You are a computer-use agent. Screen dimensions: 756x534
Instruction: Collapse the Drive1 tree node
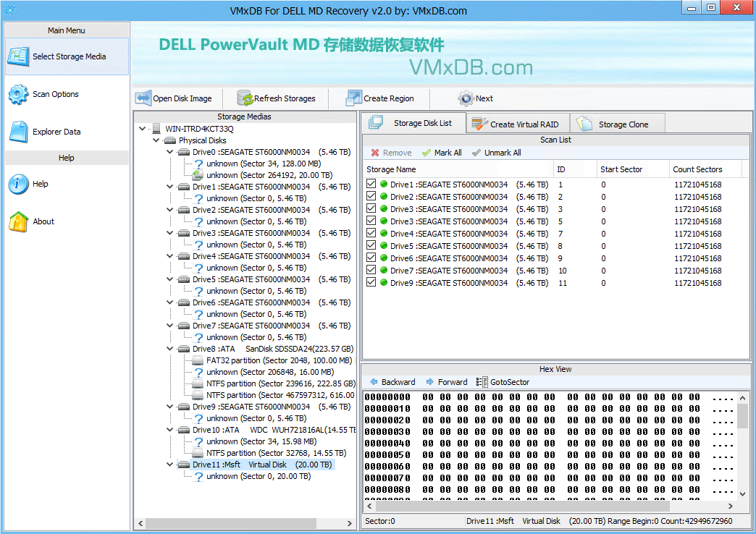coord(169,187)
